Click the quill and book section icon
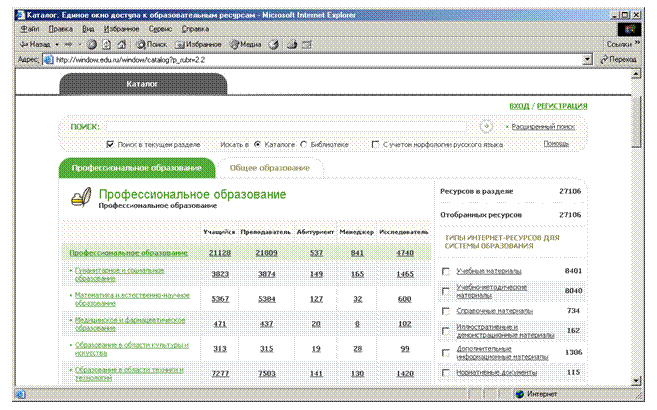This screenshot has width=657, height=410. coord(81,197)
